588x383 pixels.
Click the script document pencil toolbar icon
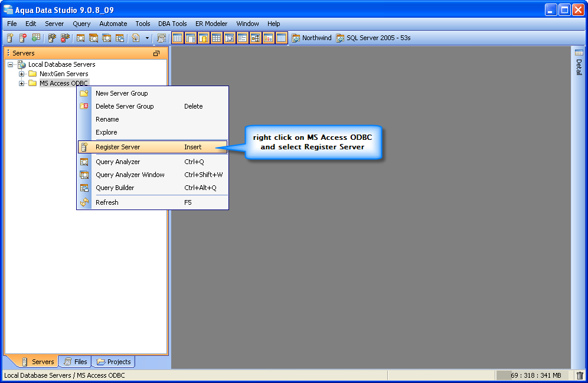(x=136, y=38)
